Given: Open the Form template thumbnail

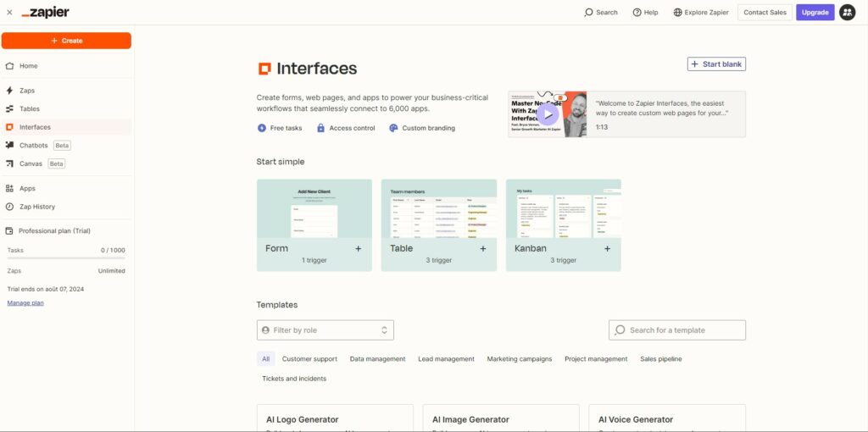Looking at the screenshot, I should (314, 208).
